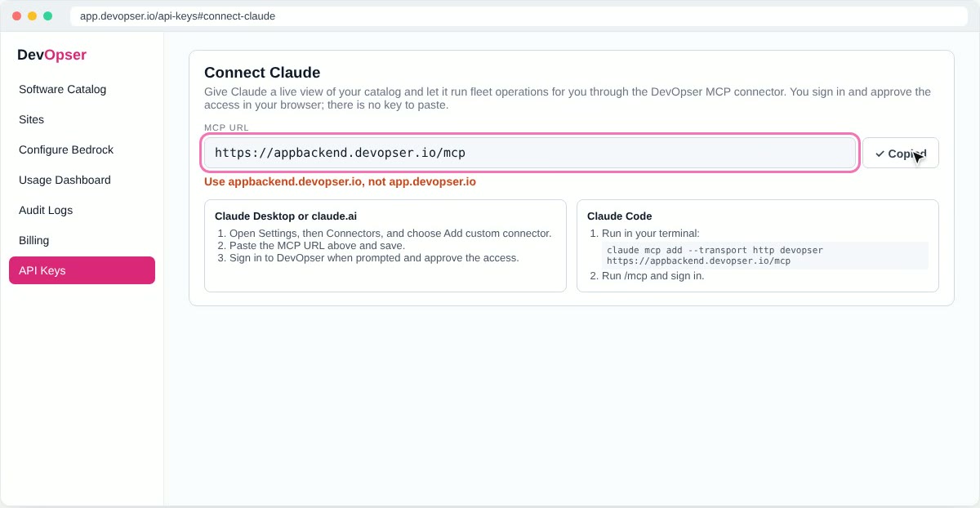Image resolution: width=980 pixels, height=508 pixels.
Task: Go to Sites page
Action: point(82,119)
